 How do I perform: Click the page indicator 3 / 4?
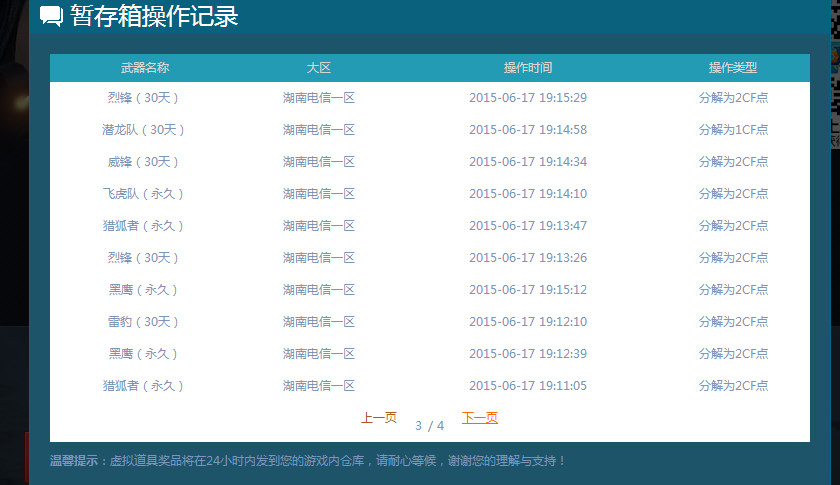(x=429, y=426)
